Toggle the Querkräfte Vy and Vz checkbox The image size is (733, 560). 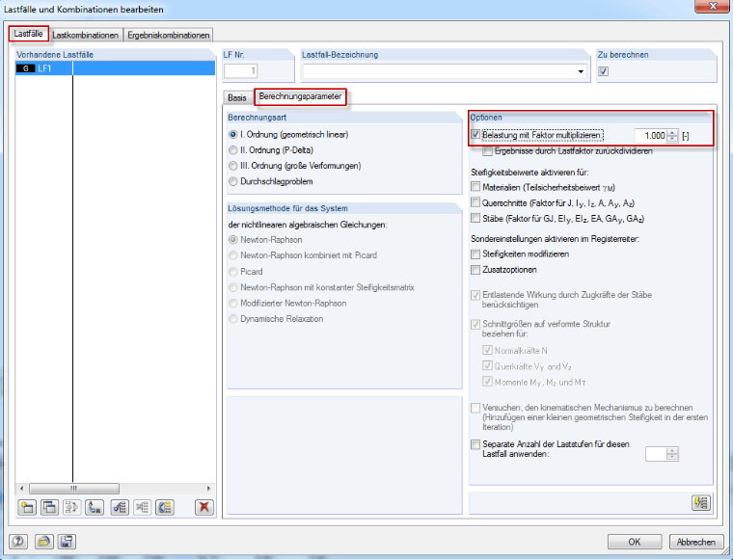(x=488, y=366)
